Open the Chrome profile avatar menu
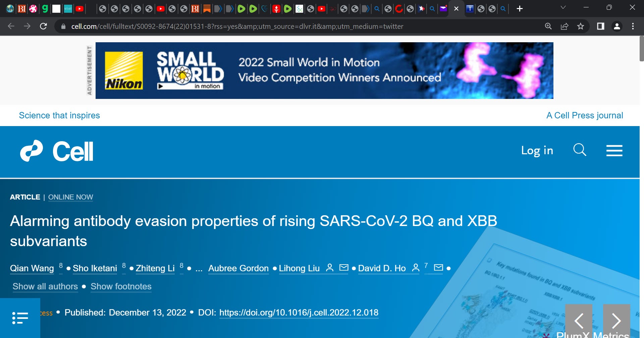644x338 pixels. [617, 26]
